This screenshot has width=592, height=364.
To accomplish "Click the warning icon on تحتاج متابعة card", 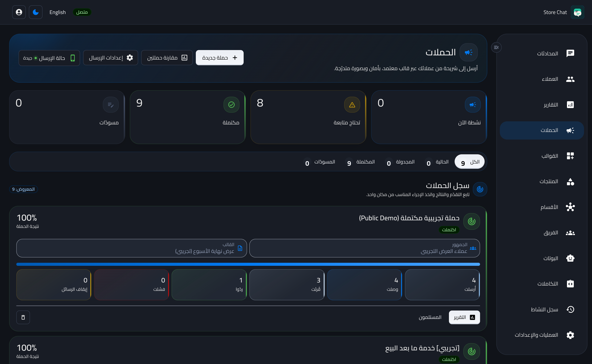I will (352, 105).
